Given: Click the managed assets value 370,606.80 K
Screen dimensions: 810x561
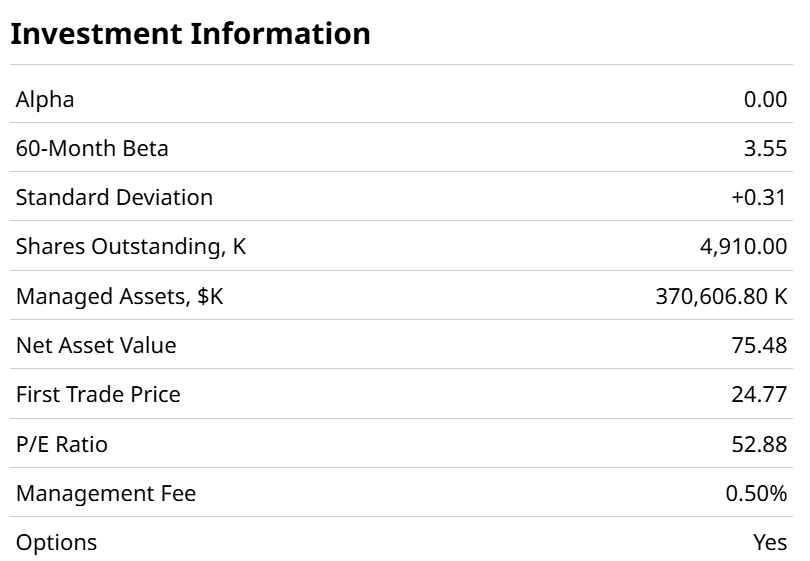Looking at the screenshot, I should click(x=721, y=296).
